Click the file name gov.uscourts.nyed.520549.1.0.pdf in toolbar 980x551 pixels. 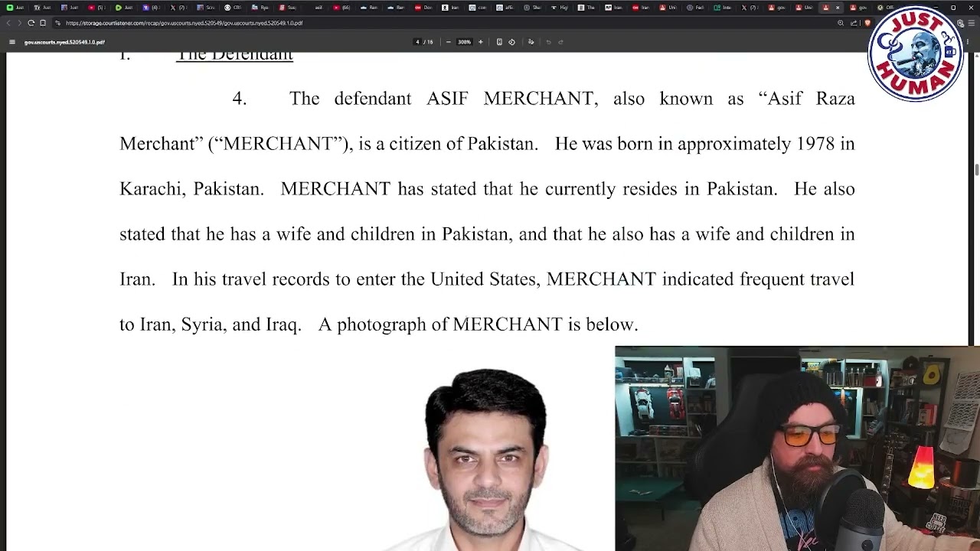point(64,42)
